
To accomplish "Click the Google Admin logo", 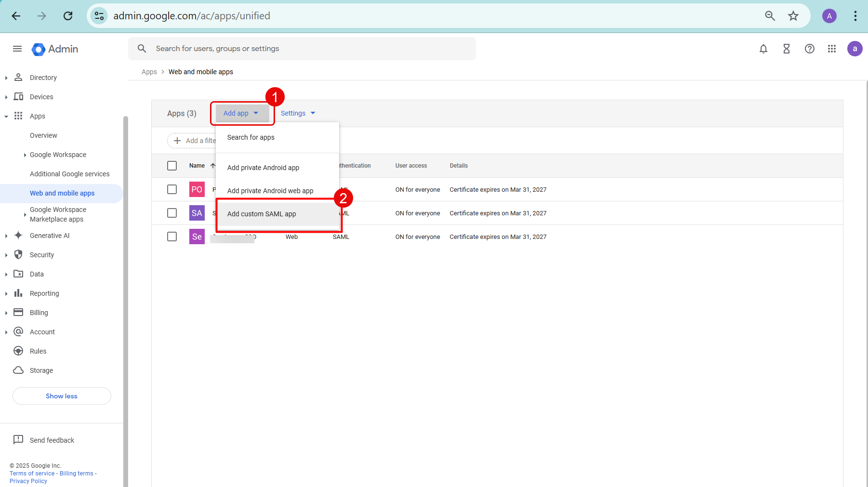I will (x=55, y=49).
